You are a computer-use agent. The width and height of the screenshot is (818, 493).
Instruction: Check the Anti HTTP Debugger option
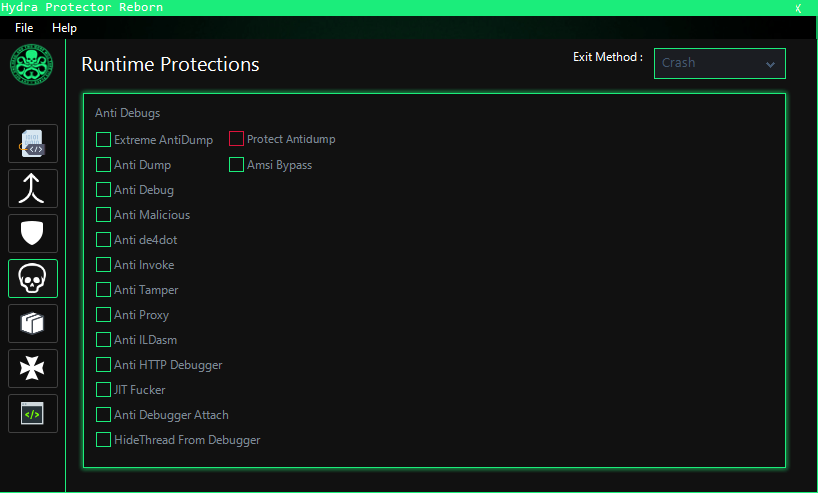(x=104, y=365)
